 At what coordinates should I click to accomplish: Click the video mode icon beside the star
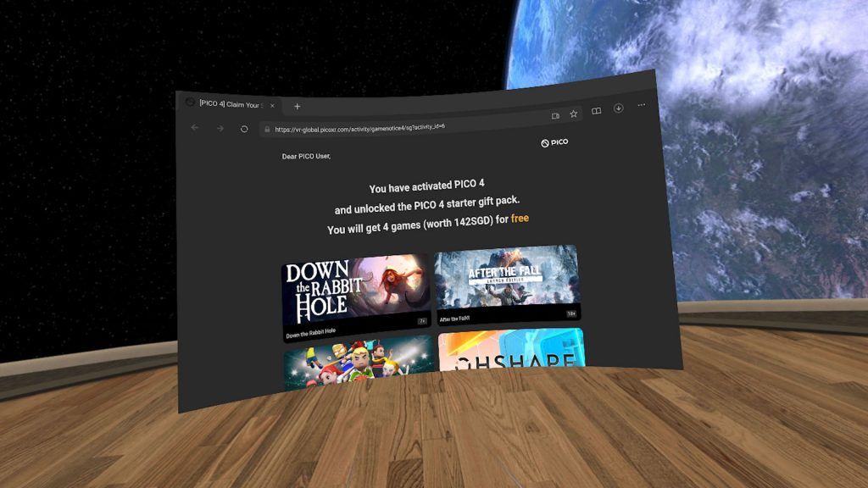click(x=555, y=115)
